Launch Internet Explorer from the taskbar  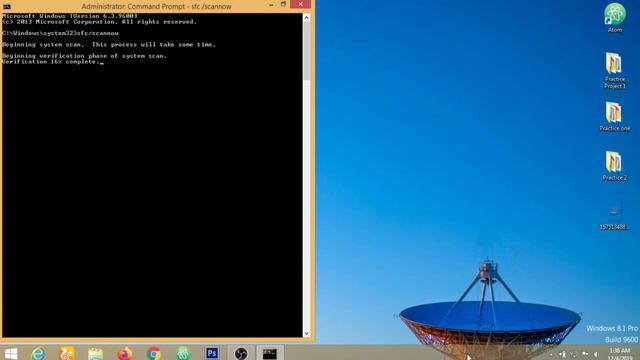(x=38, y=353)
